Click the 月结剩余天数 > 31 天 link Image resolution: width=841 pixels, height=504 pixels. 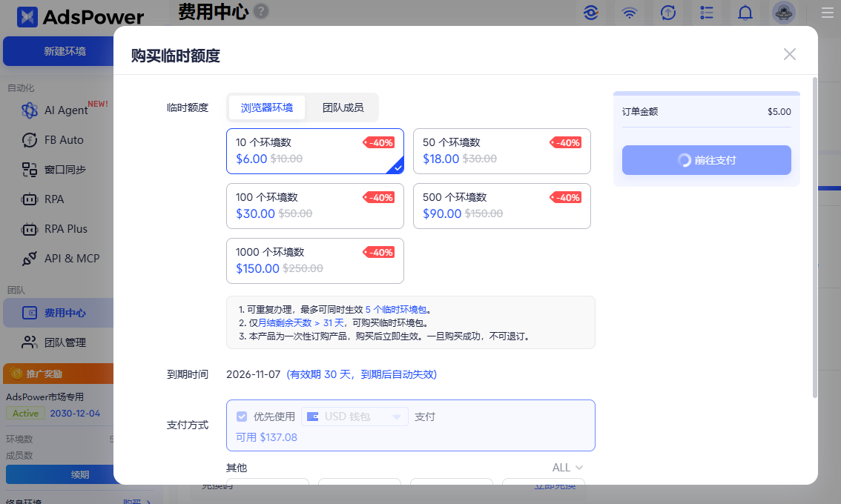pos(301,322)
